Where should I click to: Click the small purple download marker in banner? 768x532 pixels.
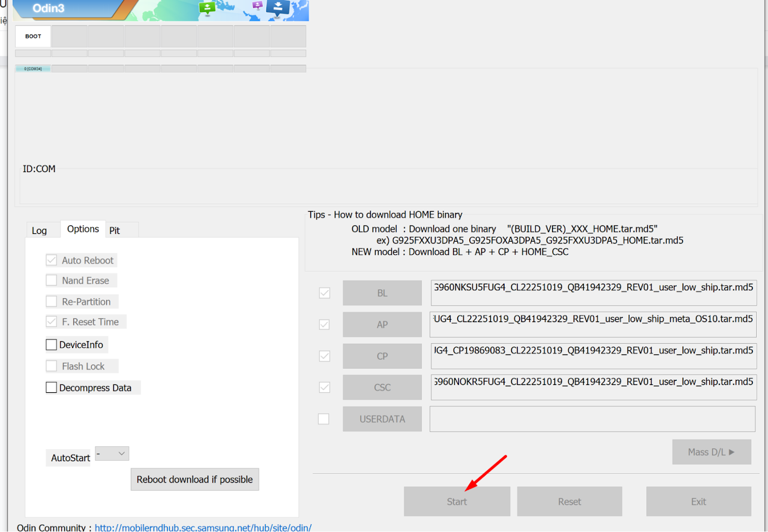click(x=257, y=5)
